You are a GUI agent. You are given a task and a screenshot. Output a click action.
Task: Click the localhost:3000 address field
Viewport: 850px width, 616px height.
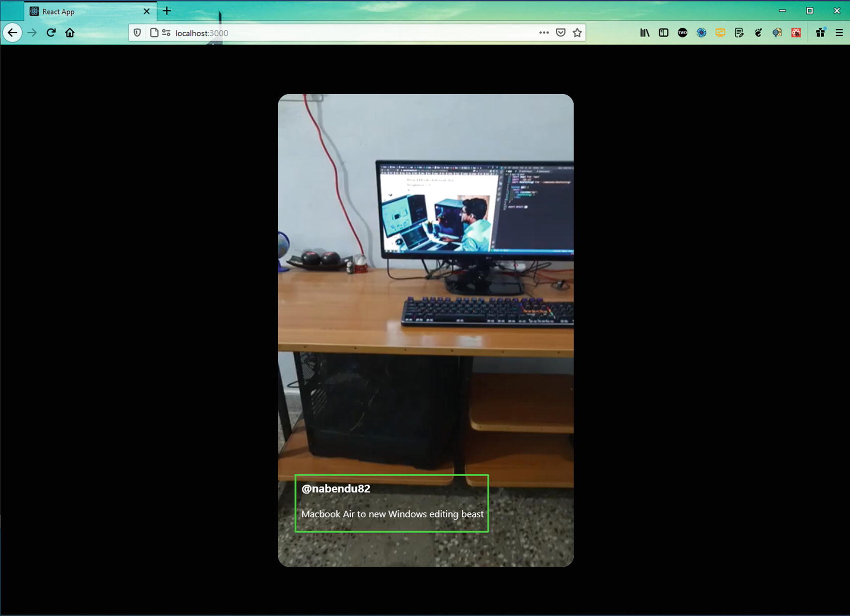click(x=347, y=33)
